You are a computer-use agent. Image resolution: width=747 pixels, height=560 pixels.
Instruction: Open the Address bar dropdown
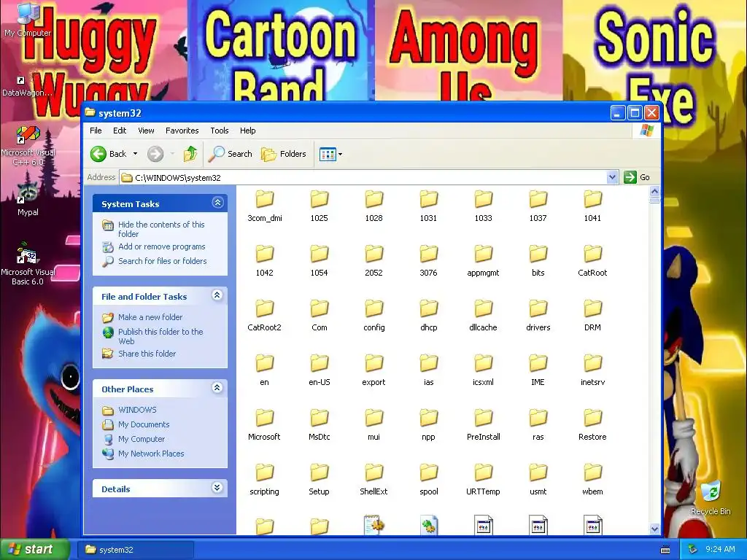tap(612, 177)
